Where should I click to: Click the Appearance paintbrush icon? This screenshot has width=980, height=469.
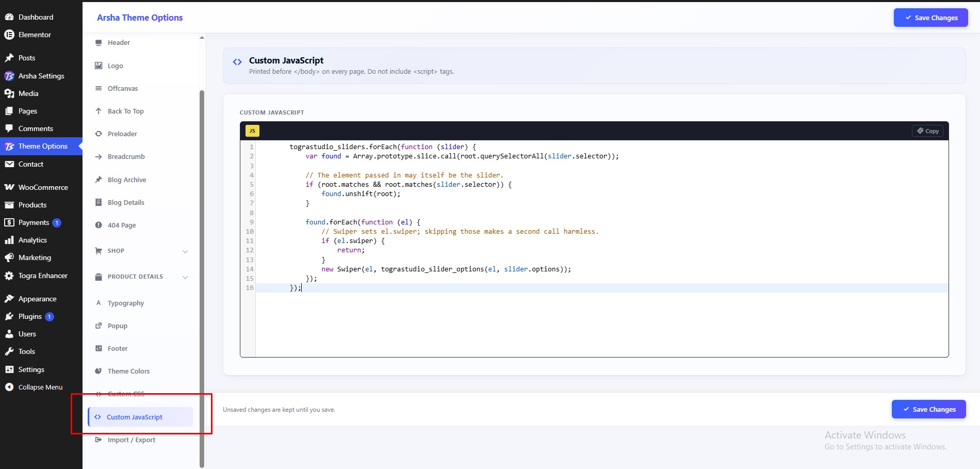[x=9, y=299]
